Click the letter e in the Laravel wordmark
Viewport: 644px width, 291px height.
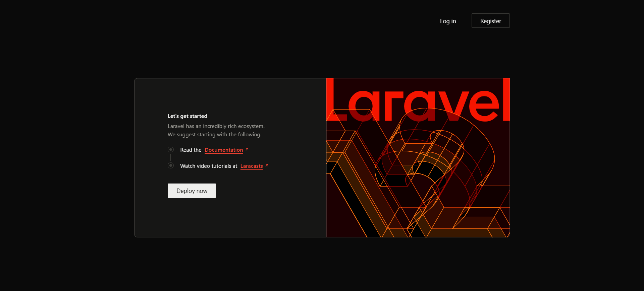(484, 106)
